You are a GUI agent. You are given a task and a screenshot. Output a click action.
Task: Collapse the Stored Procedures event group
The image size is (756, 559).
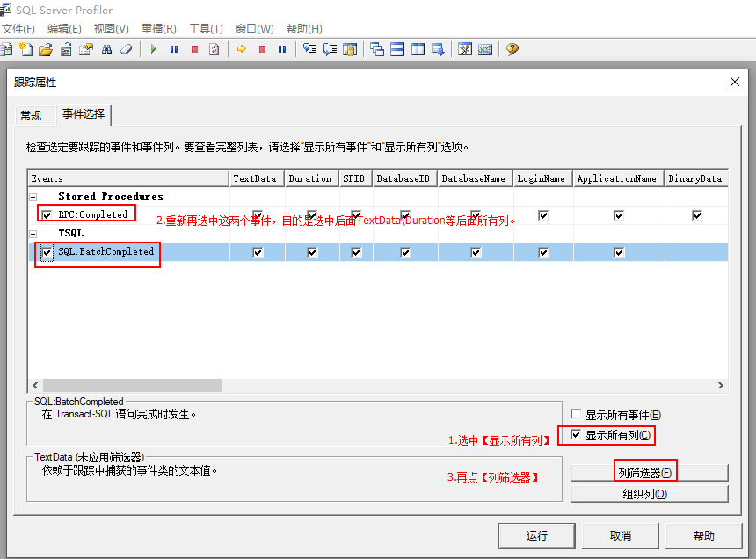click(33, 197)
